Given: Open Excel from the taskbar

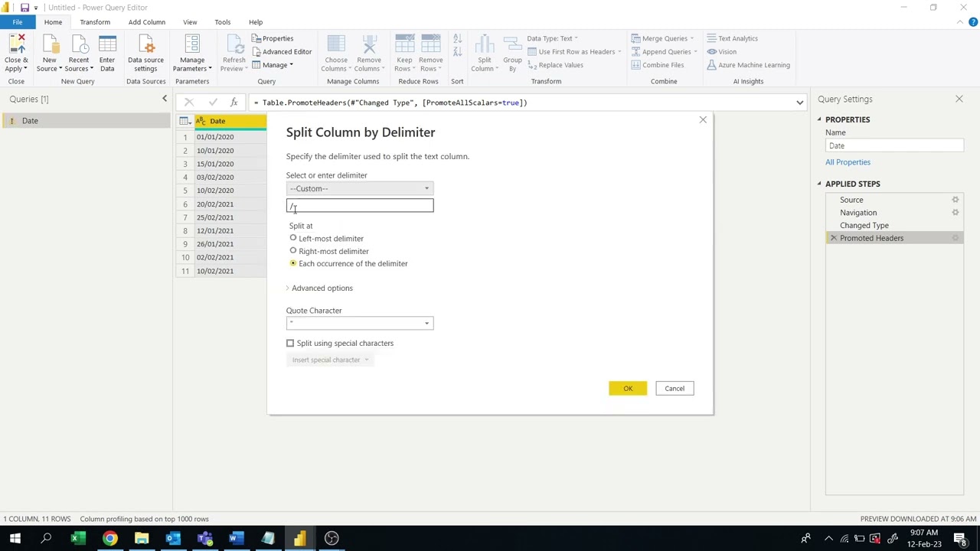Looking at the screenshot, I should click(x=77, y=539).
